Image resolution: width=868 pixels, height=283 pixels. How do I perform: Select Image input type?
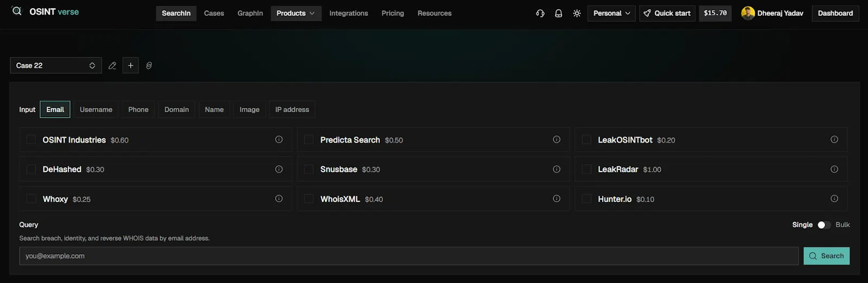tap(250, 110)
